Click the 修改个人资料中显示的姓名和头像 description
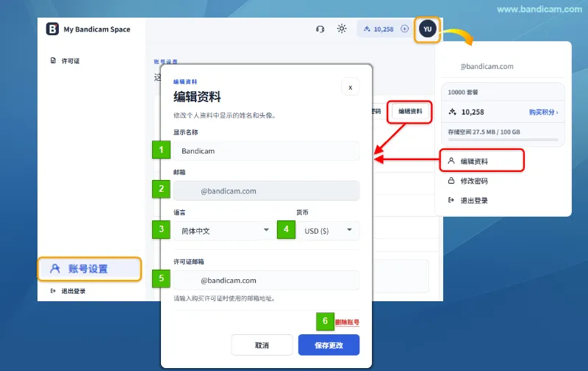588x371 pixels. coord(224,115)
